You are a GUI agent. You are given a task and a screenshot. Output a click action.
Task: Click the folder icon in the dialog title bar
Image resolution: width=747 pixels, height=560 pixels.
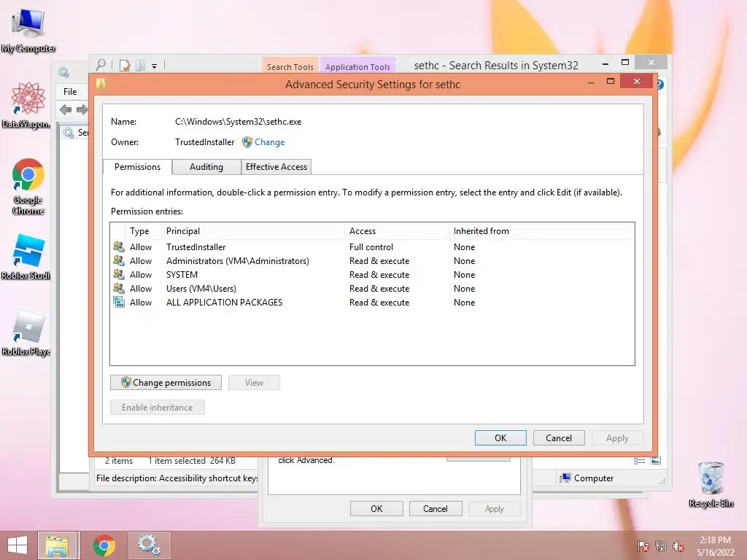(x=101, y=84)
